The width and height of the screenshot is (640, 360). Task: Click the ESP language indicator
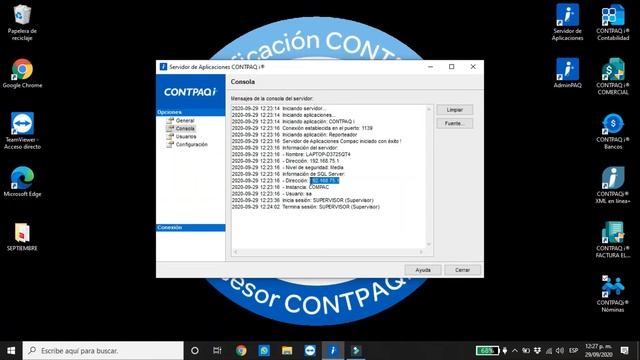pos(573,351)
